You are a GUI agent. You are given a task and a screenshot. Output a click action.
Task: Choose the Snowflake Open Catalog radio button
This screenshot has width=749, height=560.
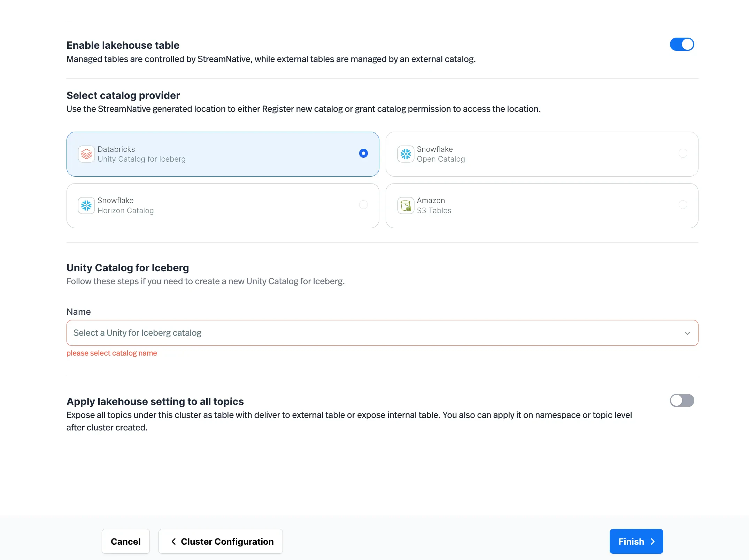pos(683,153)
